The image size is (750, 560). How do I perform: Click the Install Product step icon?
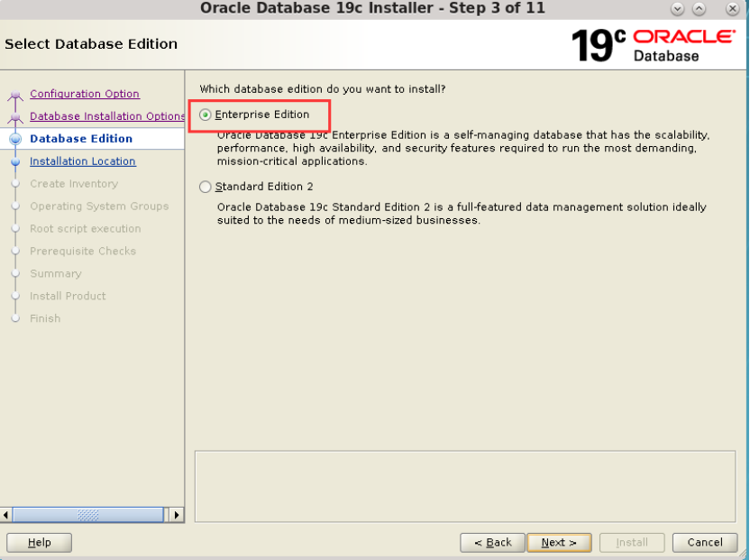click(15, 296)
